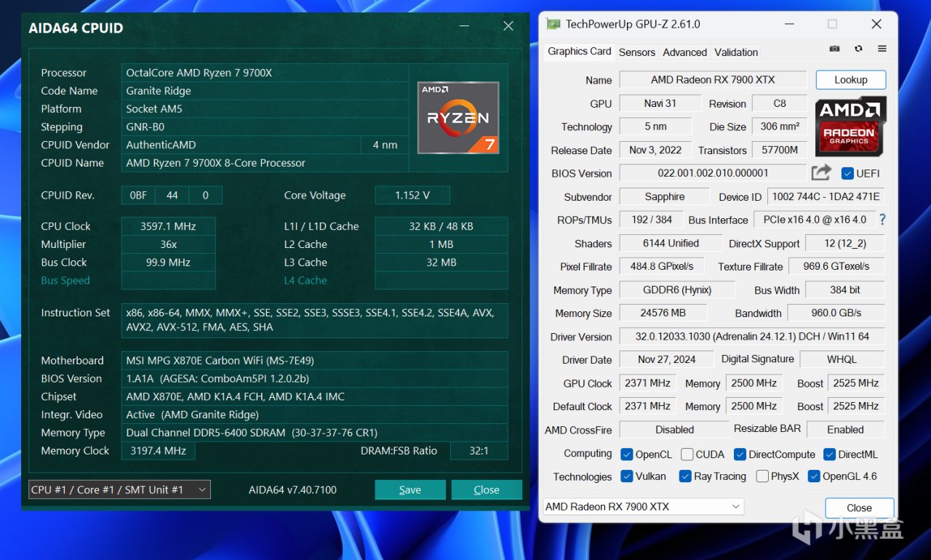Image resolution: width=931 pixels, height=560 pixels.
Task: Click the AMD Ryzen 7 logo in AIDA64
Action: (458, 118)
